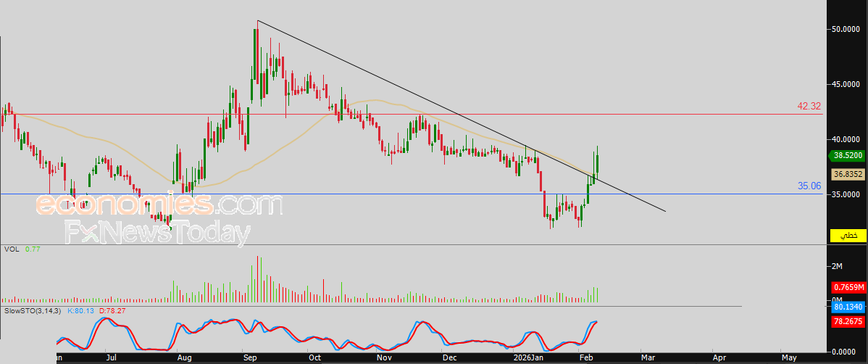Click the red 42.32 resistance level label
Screen dimensions: 868x364
[x=809, y=106]
